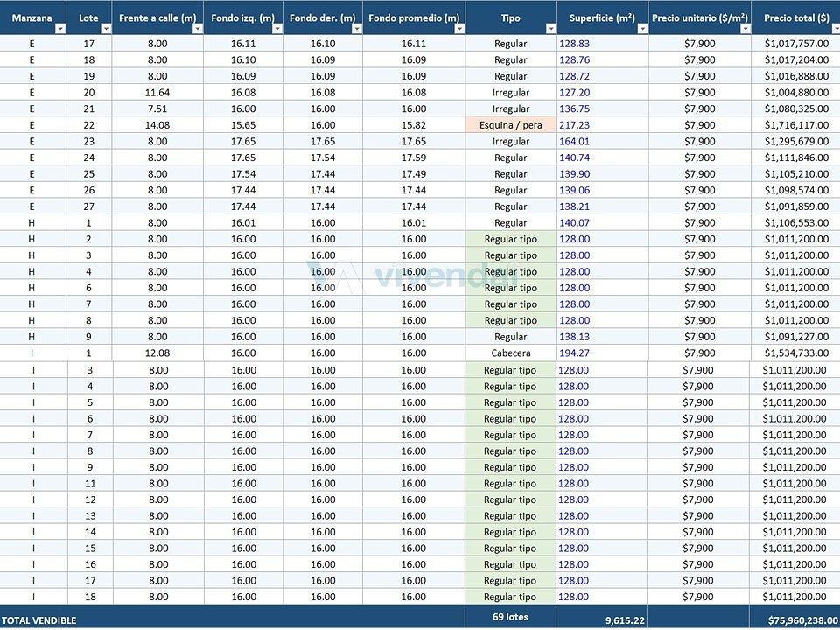The height and width of the screenshot is (630, 840).
Task: Select the Manzana header cell
Action: pyautogui.click(x=32, y=17)
